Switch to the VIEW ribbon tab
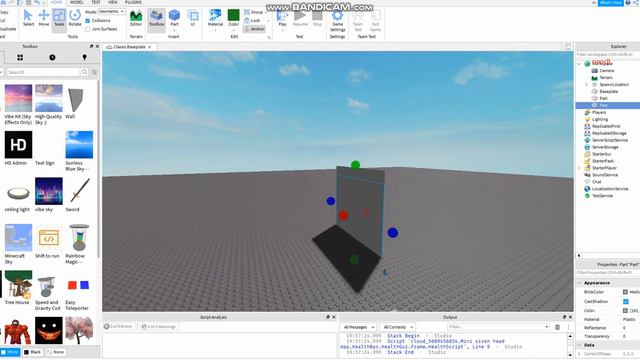The image size is (640, 360). (113, 2)
